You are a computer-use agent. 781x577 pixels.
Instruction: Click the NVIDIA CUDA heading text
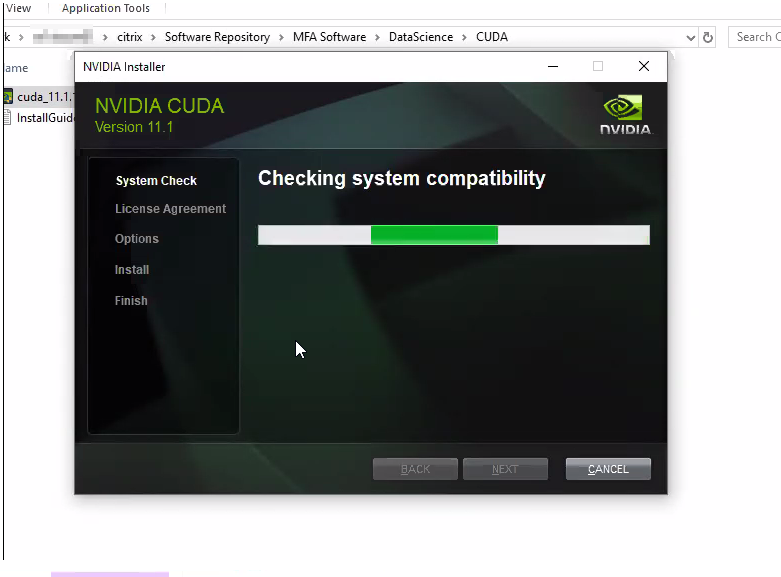pos(159,106)
